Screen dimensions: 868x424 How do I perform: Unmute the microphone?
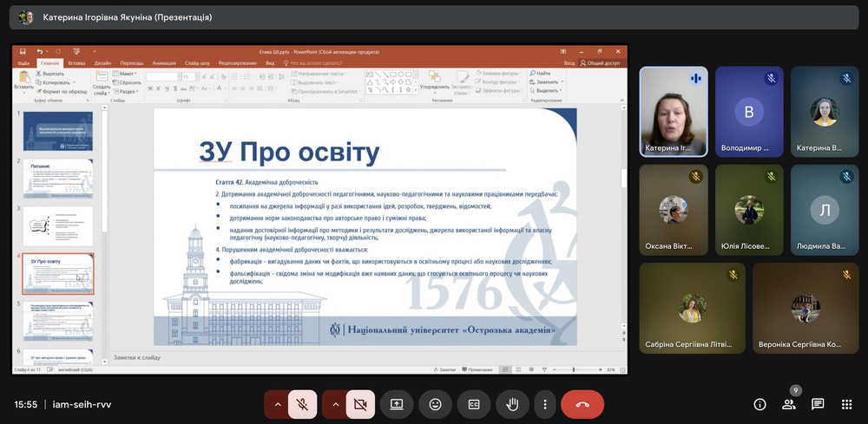pyautogui.click(x=302, y=404)
